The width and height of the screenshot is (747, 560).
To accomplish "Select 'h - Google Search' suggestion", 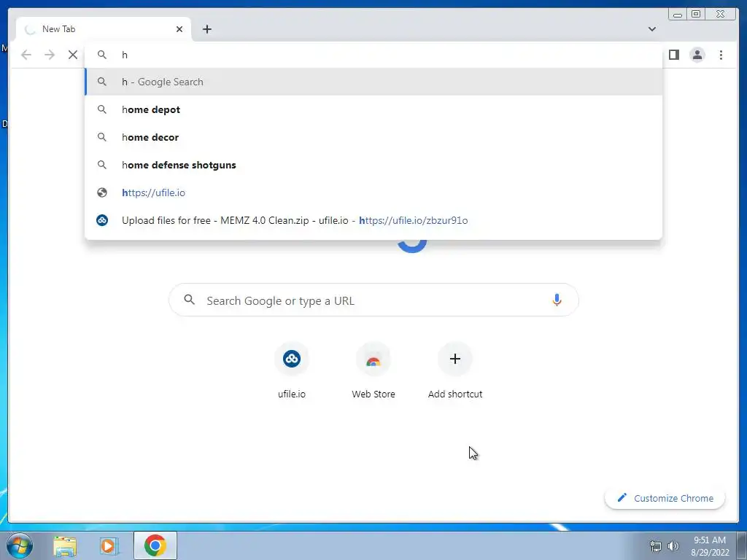I will click(x=373, y=82).
